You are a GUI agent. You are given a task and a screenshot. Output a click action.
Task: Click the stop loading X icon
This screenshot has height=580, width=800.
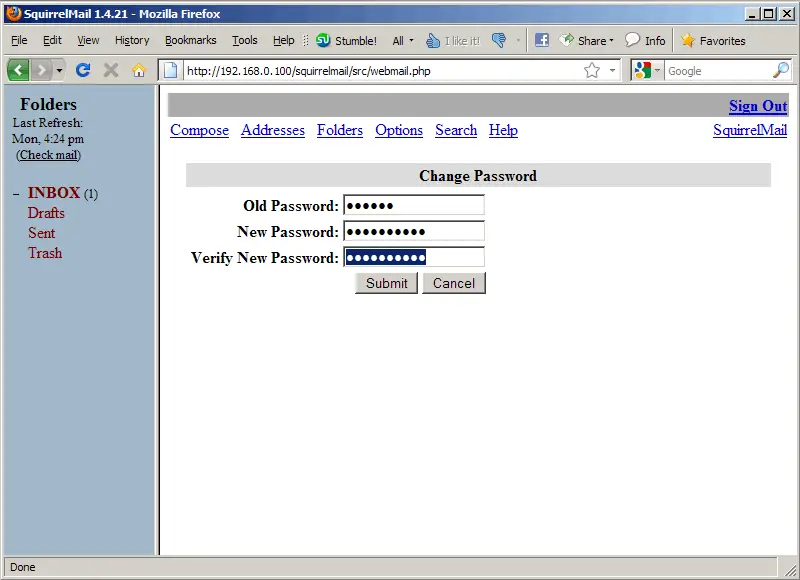[x=111, y=70]
